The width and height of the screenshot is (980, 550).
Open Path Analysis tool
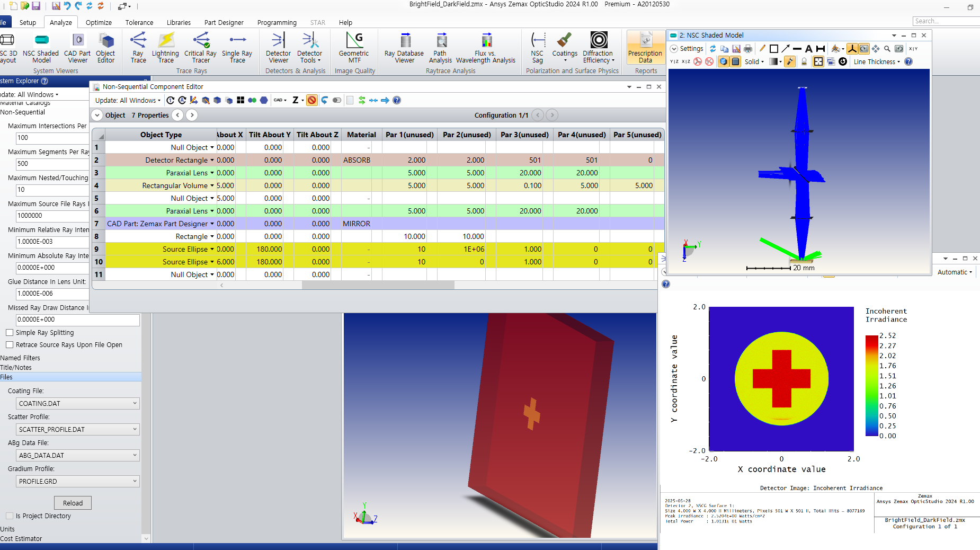[440, 48]
